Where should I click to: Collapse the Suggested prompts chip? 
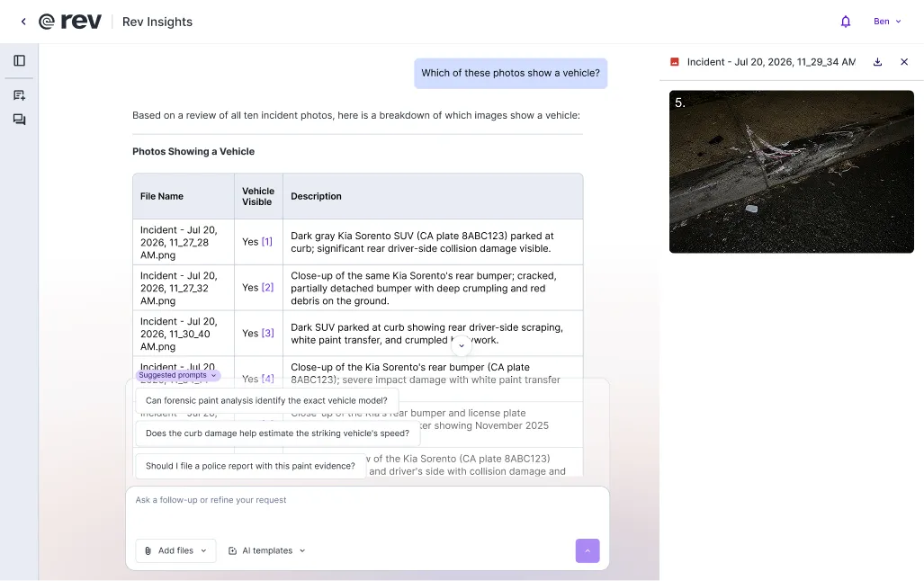coord(178,375)
